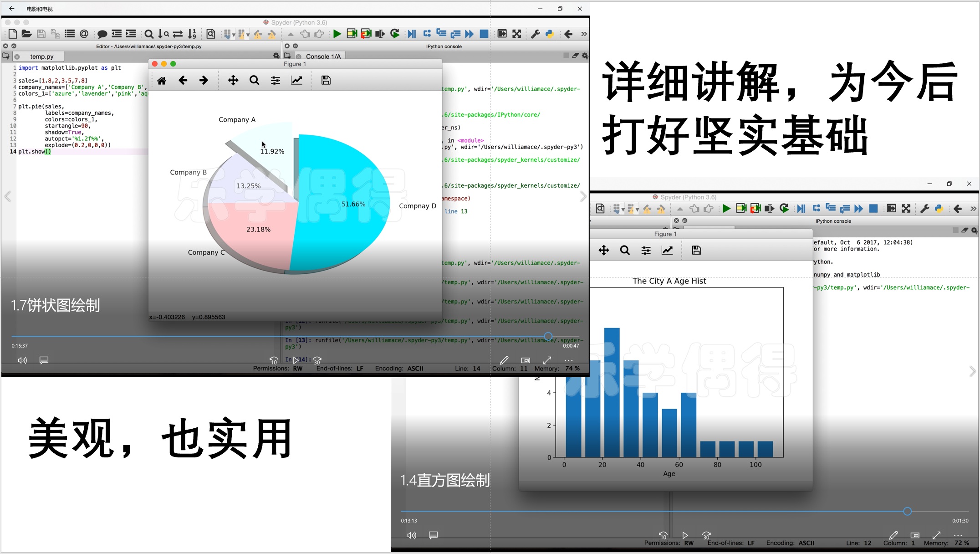980x554 pixels.
Task: Skip forward 30 seconds in pie chart video
Action: (x=317, y=360)
